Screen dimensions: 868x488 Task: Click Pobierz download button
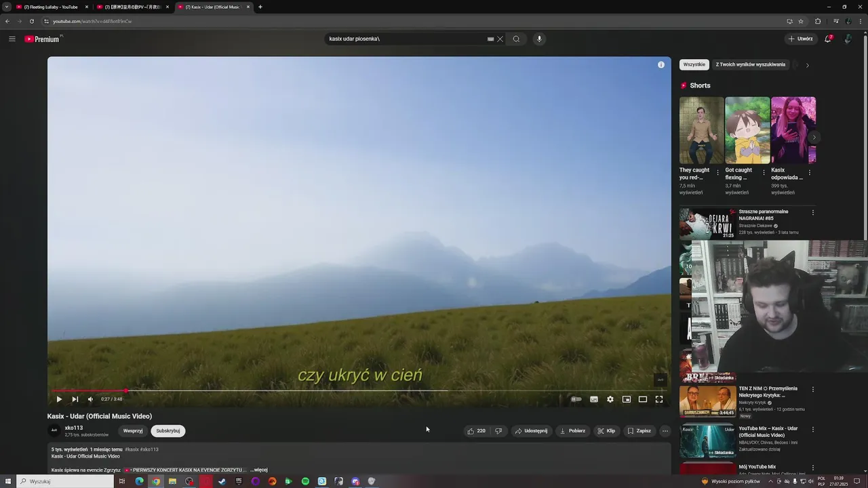pyautogui.click(x=572, y=431)
